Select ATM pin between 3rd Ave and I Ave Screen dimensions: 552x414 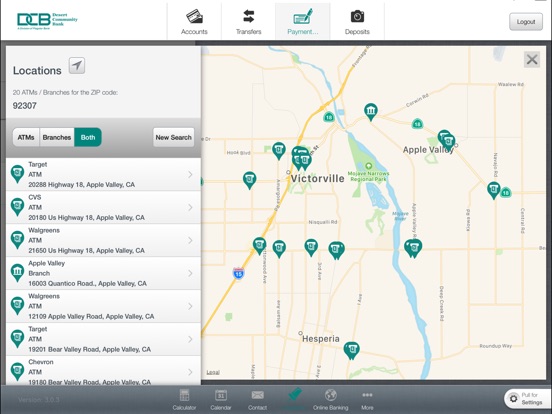tap(336, 250)
